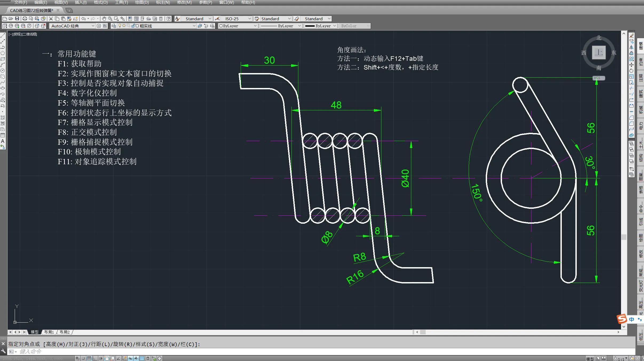
Task: Toggle Ortho mode in the status bar
Action: [95, 358]
